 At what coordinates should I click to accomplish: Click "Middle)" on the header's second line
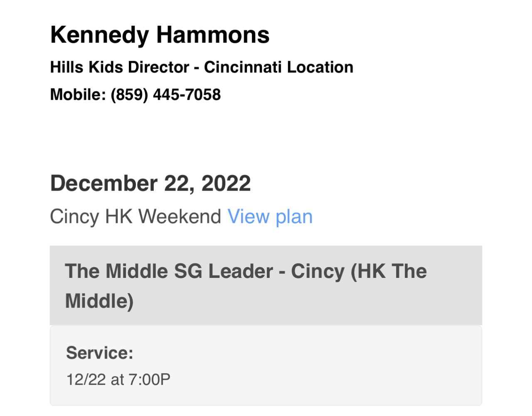(99, 301)
